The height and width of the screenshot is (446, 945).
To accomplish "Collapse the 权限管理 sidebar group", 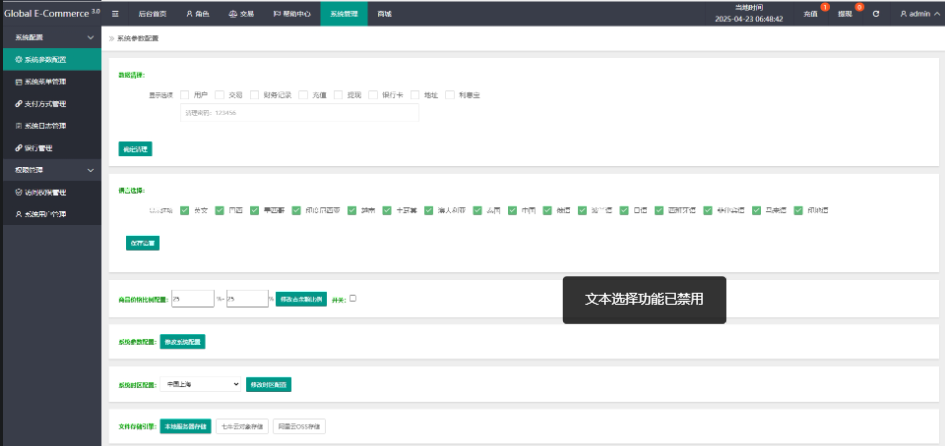I will click(x=51, y=171).
